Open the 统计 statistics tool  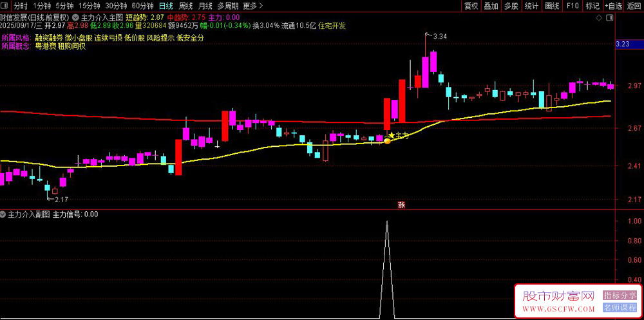click(531, 6)
